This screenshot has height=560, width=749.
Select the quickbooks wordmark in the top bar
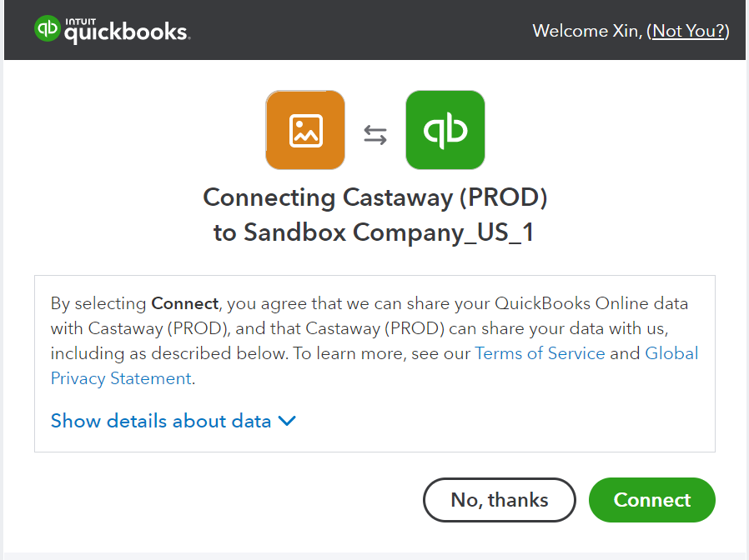point(125,33)
